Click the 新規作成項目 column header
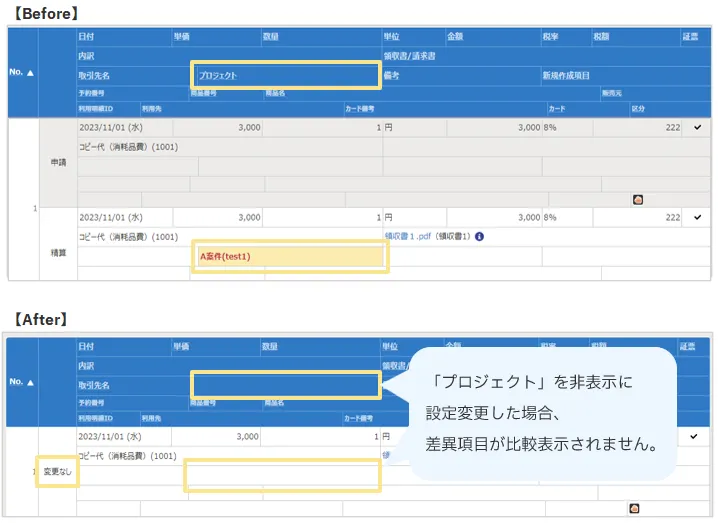The height and width of the screenshot is (523, 718). pos(566,75)
